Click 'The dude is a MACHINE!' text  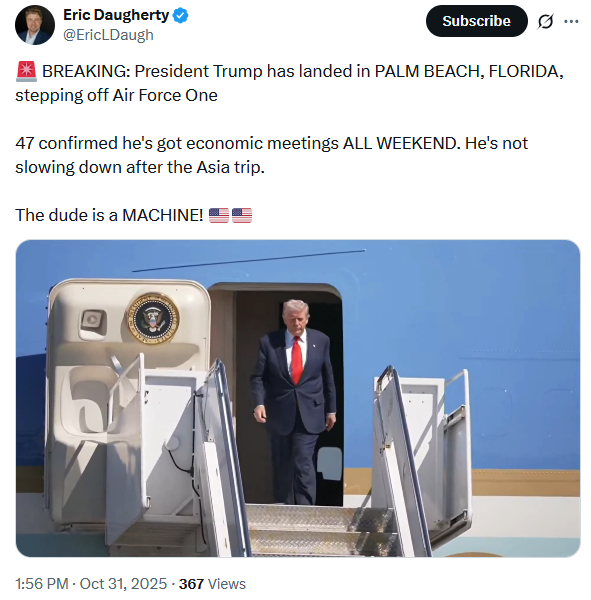[x=109, y=215]
